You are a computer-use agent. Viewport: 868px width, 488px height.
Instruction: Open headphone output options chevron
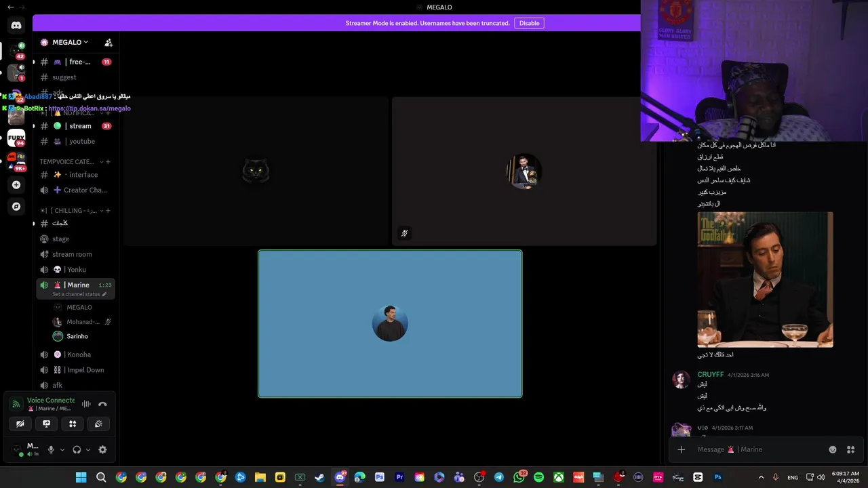pyautogui.click(x=87, y=449)
